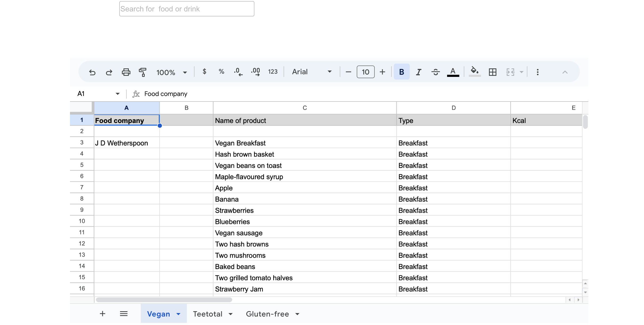
Task: Open the fill color paint bucket
Action: 475,72
